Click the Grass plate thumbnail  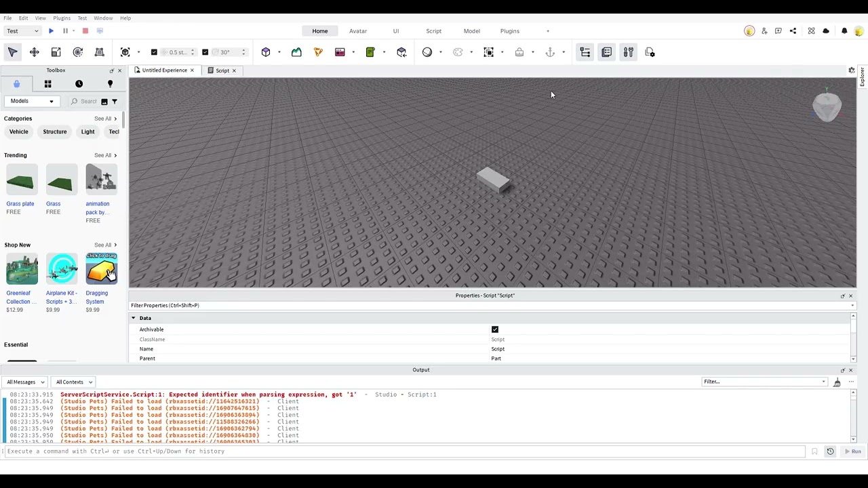20,181
